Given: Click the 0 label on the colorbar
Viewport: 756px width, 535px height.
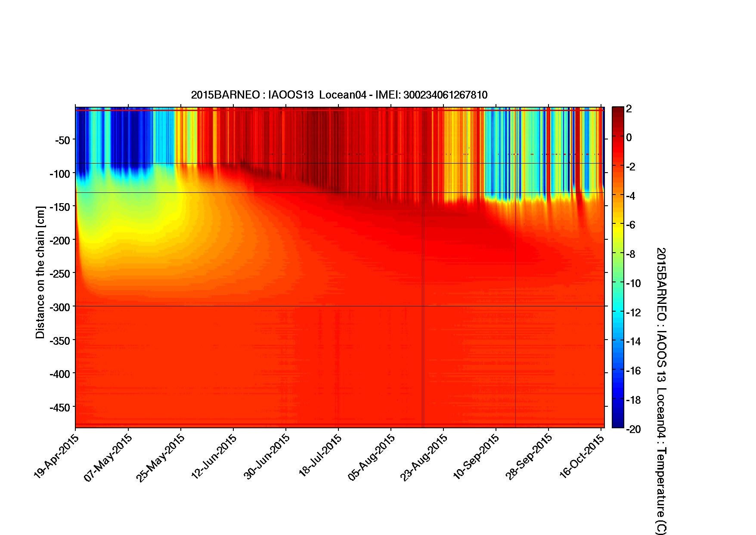Looking at the screenshot, I should coord(629,138).
